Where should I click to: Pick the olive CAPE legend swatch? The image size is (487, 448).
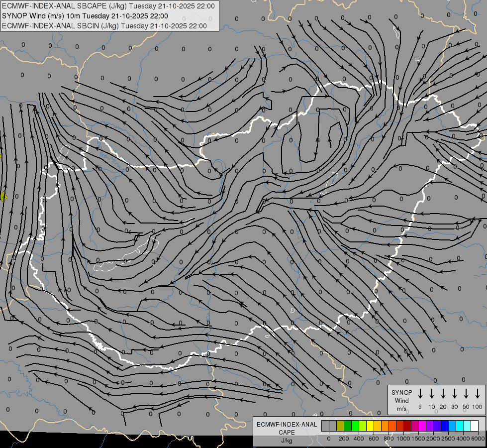point(340,426)
